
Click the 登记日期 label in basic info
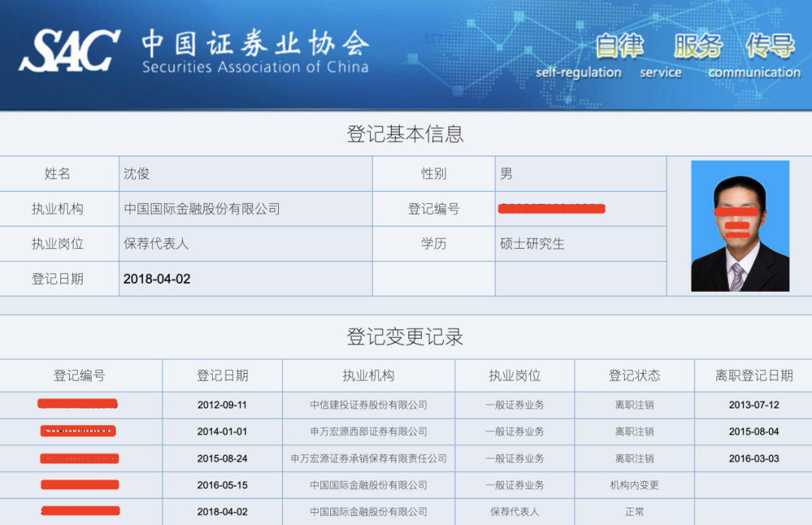pos(57,279)
